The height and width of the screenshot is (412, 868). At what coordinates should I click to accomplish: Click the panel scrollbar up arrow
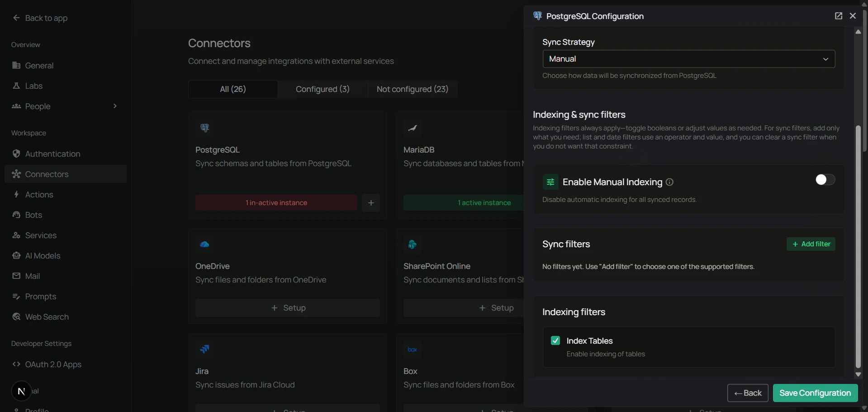click(x=858, y=32)
